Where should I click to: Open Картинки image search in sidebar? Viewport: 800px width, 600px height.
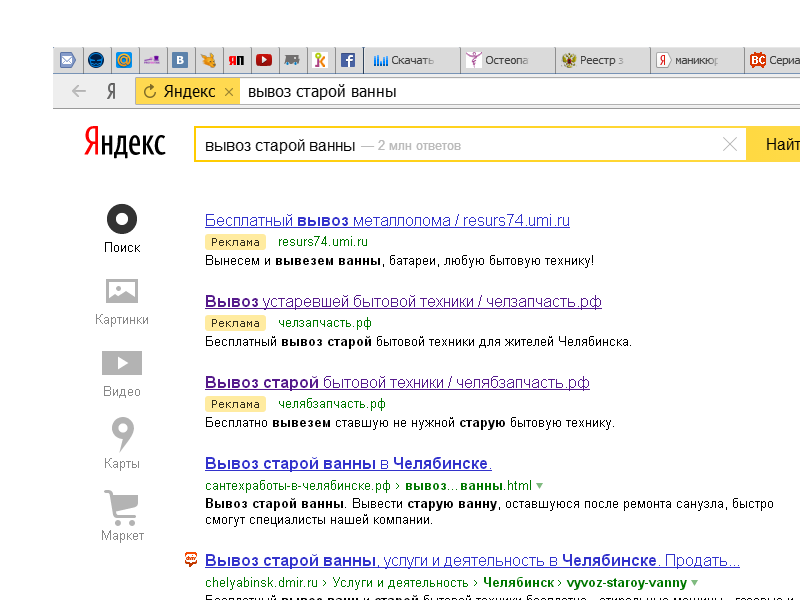(x=122, y=302)
